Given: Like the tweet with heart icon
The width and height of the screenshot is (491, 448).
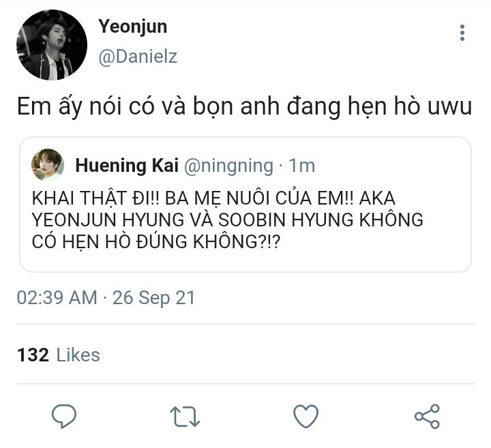Looking at the screenshot, I should 306,416.
